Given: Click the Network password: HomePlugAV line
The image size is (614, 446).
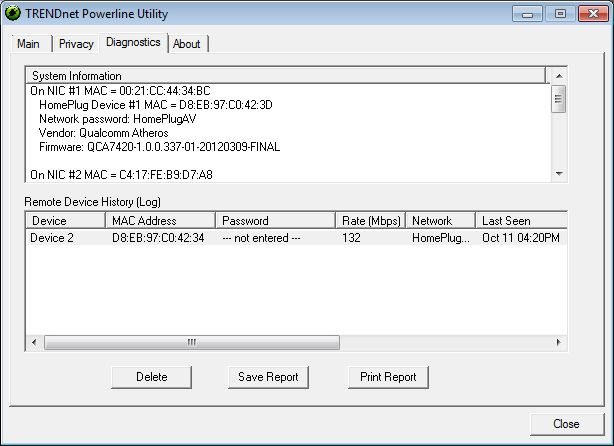Looking at the screenshot, I should pos(117,119).
